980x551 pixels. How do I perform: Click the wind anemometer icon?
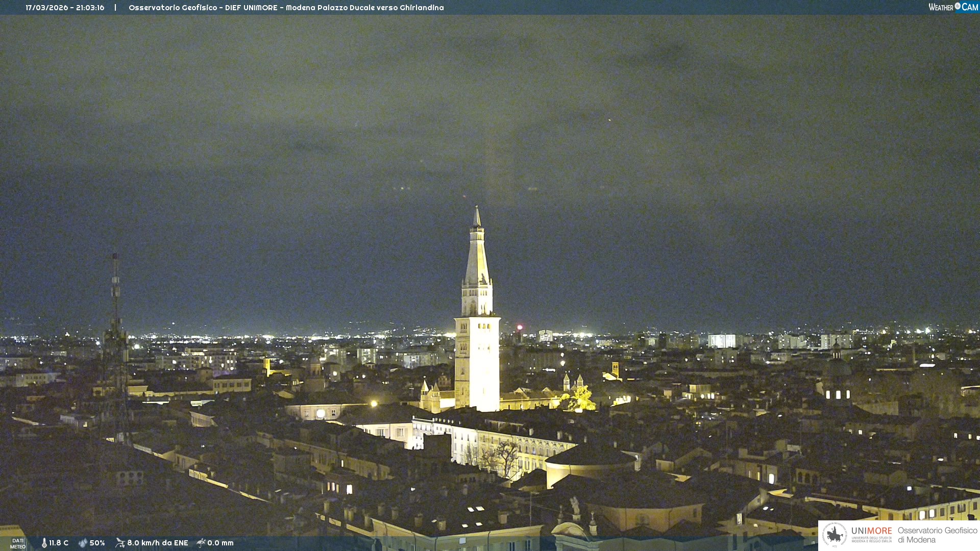(120, 543)
